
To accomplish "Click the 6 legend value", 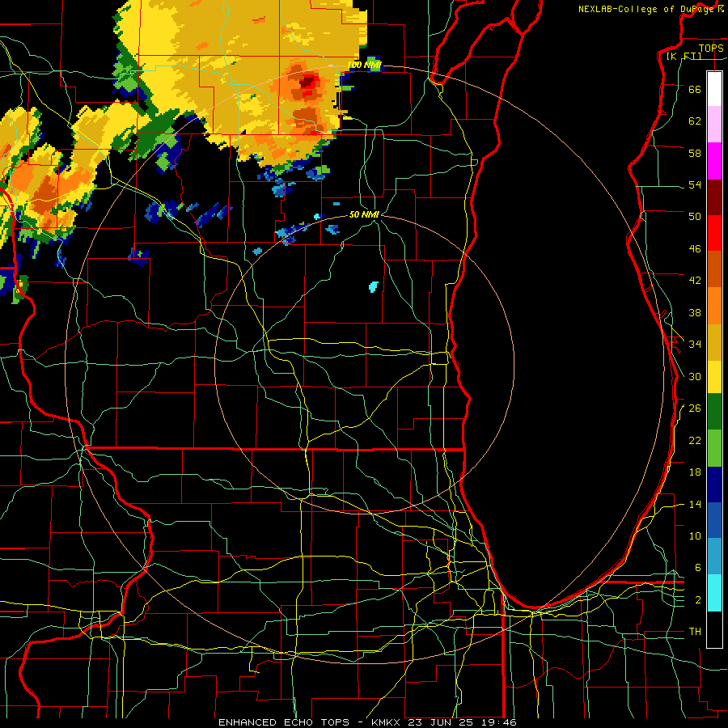I will [697, 567].
